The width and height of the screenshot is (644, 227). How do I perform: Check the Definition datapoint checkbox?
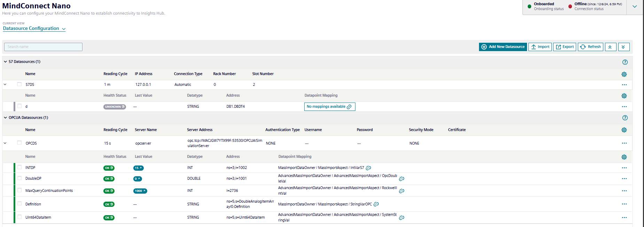tap(19, 204)
